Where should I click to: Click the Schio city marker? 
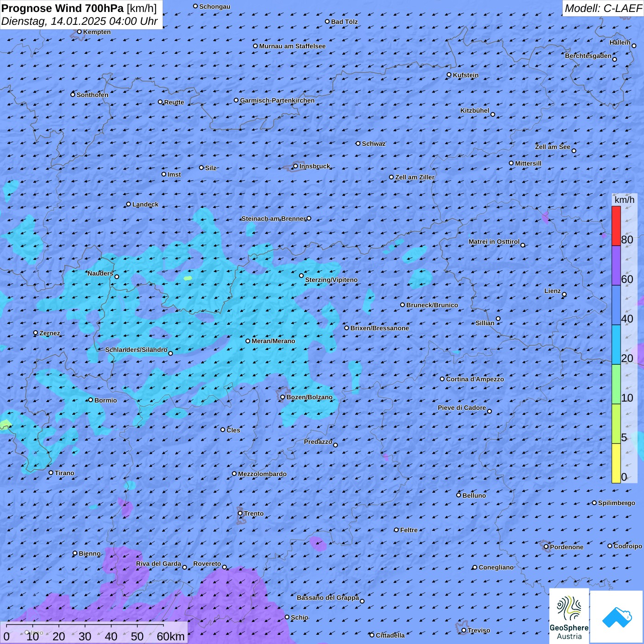pos(287,617)
